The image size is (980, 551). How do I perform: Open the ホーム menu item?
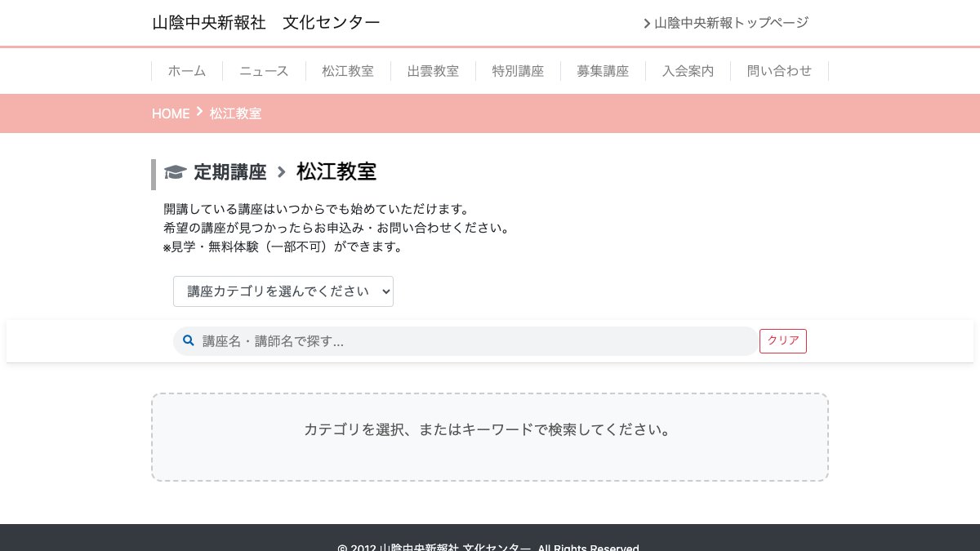point(187,71)
